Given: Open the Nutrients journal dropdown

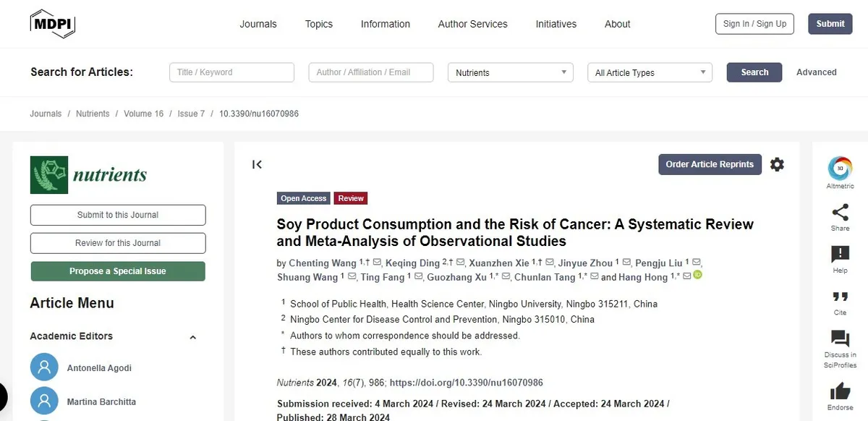Looking at the screenshot, I should point(511,72).
